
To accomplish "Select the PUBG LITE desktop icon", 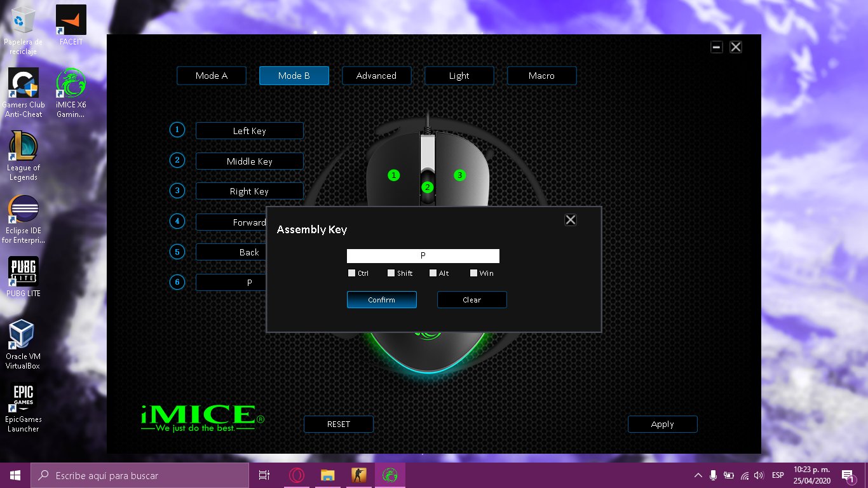I will (x=24, y=277).
